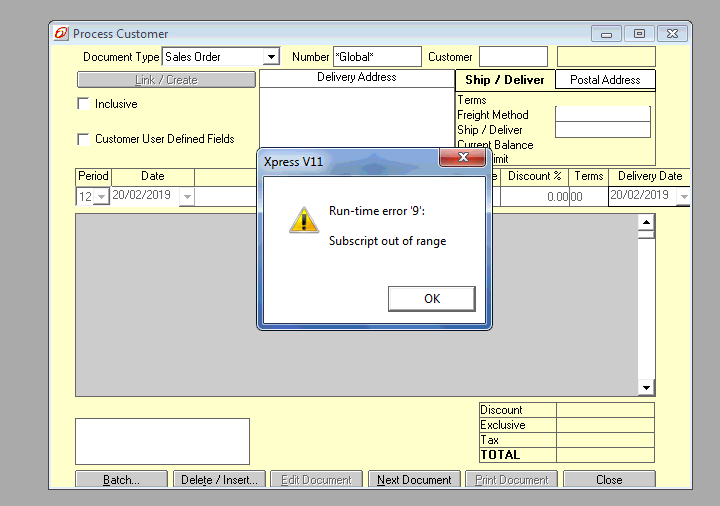Click the Batch... button
The image size is (720, 506).
tap(121, 480)
